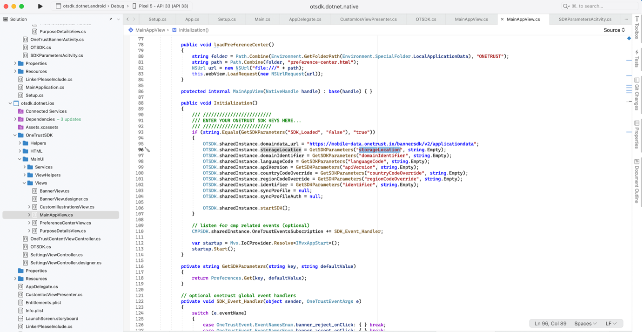Screen dimensions: 644x333
Task: Expand the Helpers folder
Action: click(x=20, y=143)
